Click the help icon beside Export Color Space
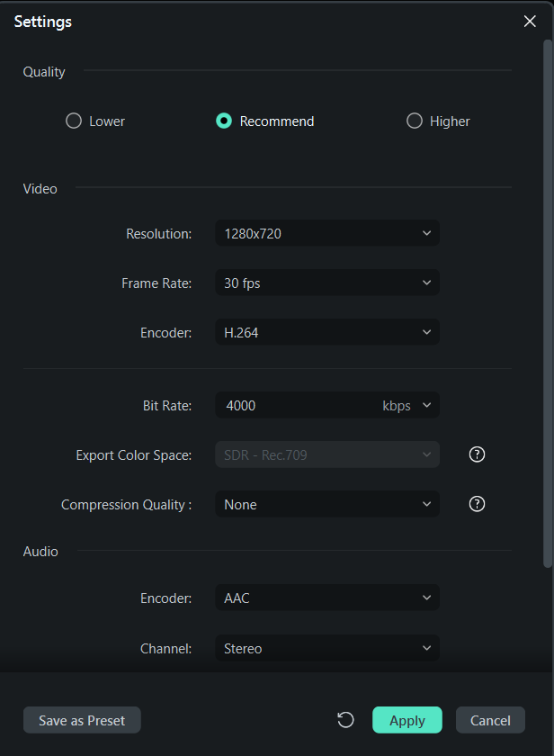The image size is (554, 756). tap(478, 454)
